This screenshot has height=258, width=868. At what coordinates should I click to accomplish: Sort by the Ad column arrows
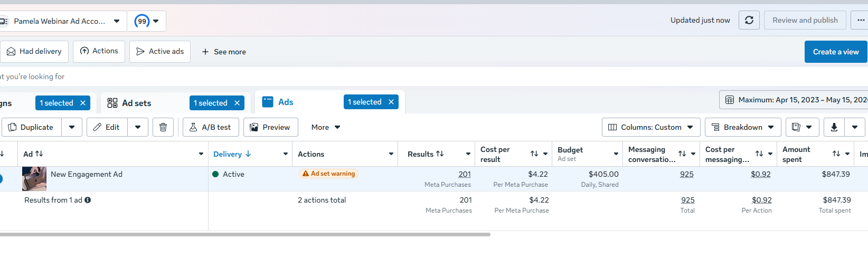point(39,154)
